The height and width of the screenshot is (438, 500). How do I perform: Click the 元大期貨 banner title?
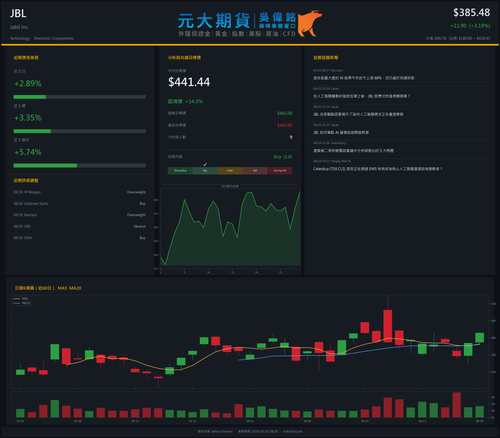[x=214, y=21]
